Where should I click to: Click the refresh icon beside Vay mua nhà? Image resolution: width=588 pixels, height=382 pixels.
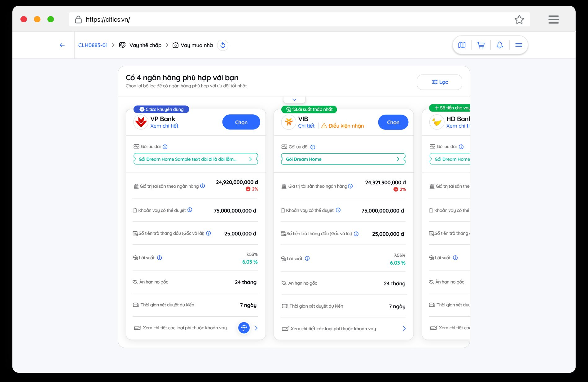[x=223, y=45]
